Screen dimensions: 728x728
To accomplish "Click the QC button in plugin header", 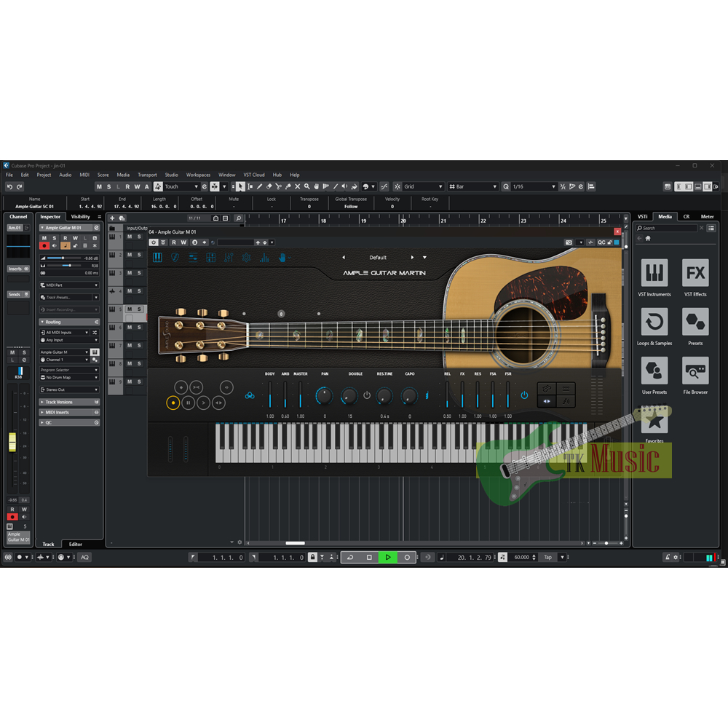I will (601, 242).
